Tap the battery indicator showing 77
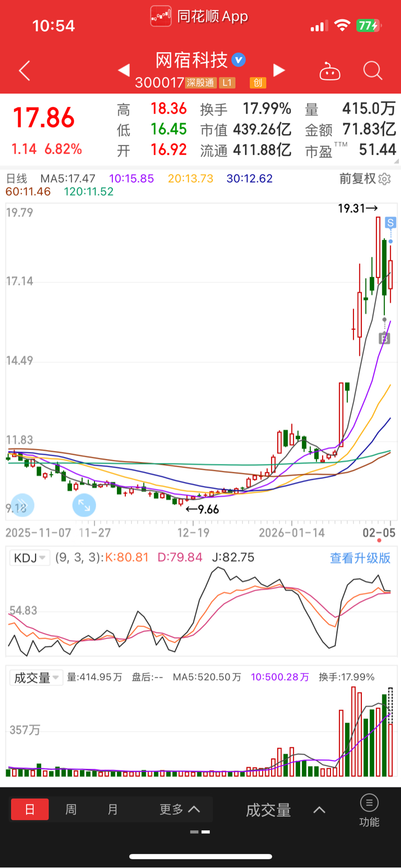401x868 pixels. point(369,26)
